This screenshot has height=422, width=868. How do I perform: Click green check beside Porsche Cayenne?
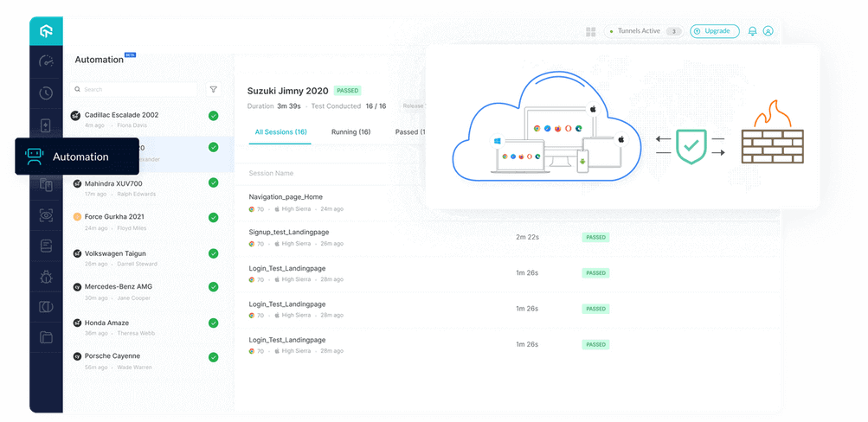213,357
